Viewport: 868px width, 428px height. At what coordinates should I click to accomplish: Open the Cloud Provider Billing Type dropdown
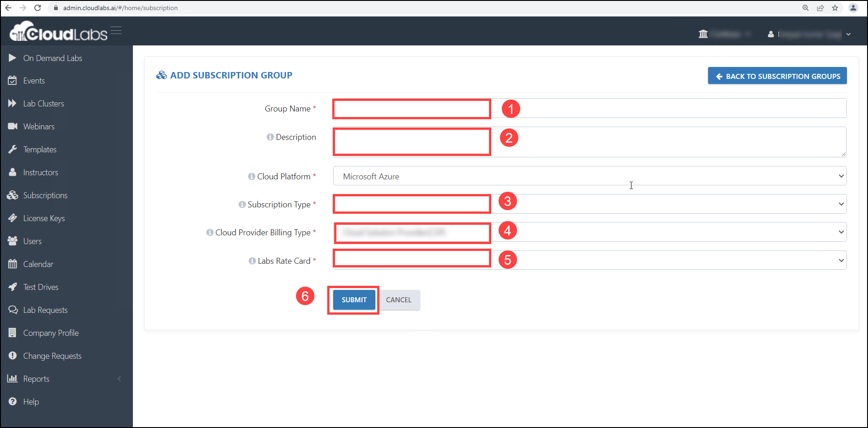click(x=590, y=232)
